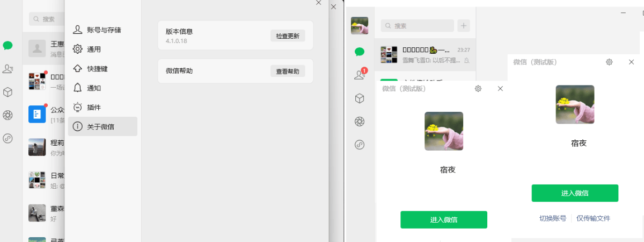Open Chats icon in right WeChat sidebar

[360, 52]
